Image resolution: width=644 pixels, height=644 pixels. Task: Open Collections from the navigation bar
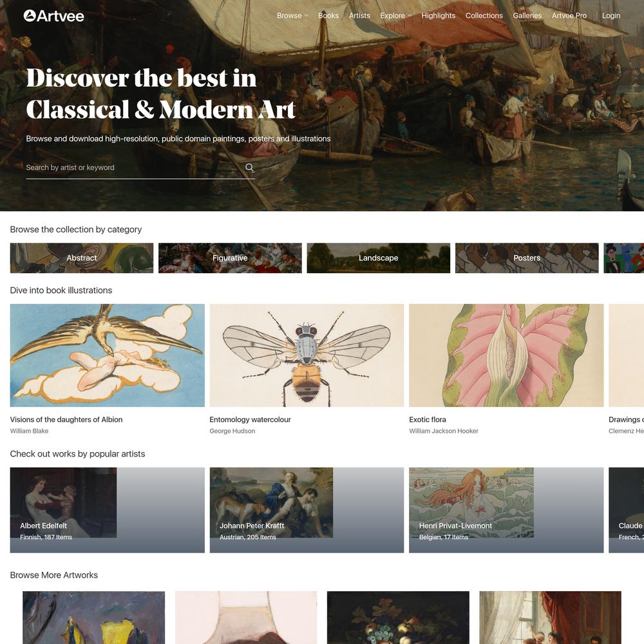pos(484,15)
